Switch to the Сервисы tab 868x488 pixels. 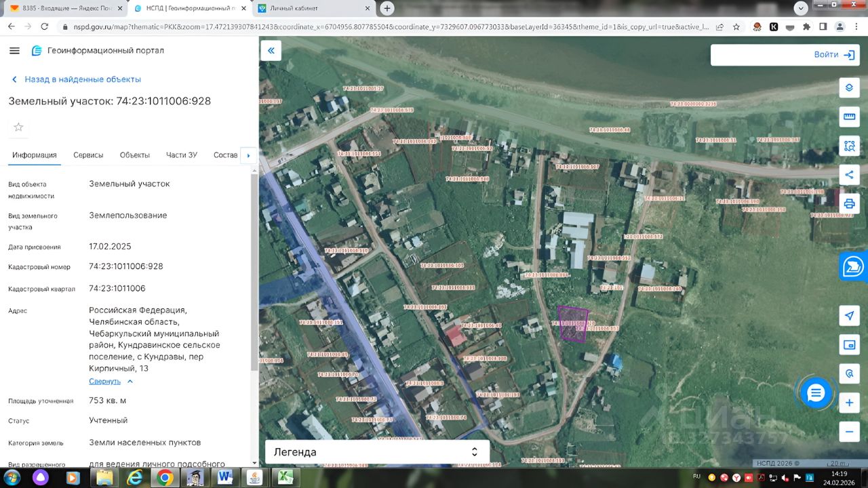click(88, 155)
